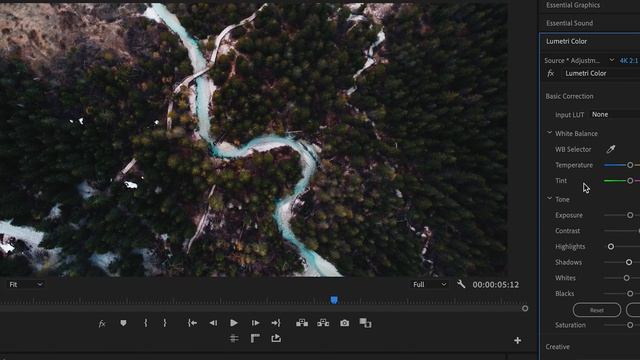Collapse the White Balance section
Viewport: 640px width, 360px height.
tap(549, 133)
